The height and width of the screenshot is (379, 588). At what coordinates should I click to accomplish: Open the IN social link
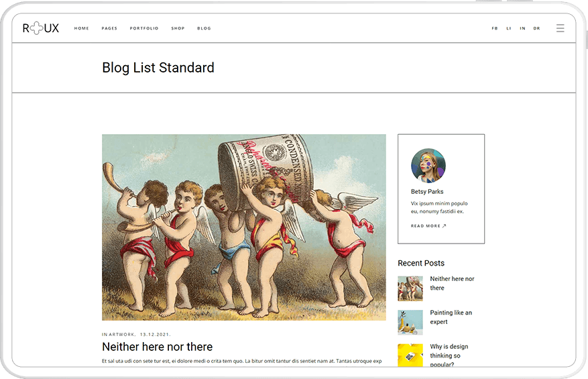click(522, 28)
